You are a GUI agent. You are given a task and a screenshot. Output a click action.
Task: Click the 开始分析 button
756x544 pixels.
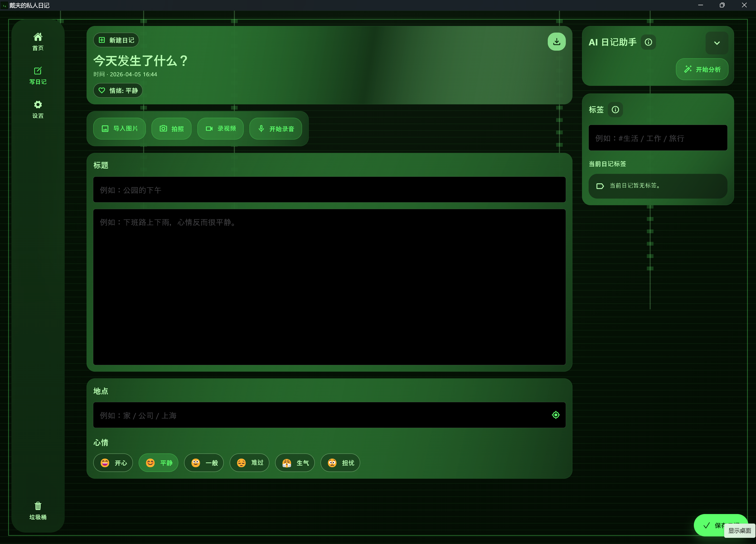click(702, 69)
